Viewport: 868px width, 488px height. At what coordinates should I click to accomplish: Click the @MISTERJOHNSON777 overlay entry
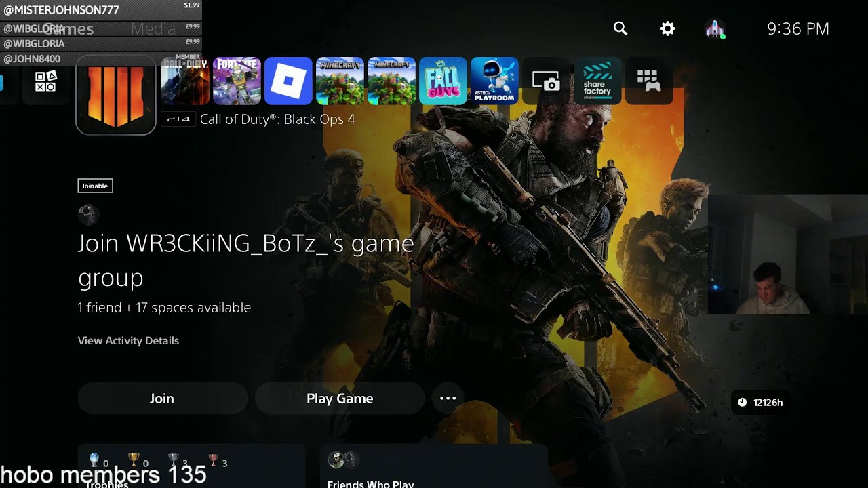pyautogui.click(x=102, y=10)
